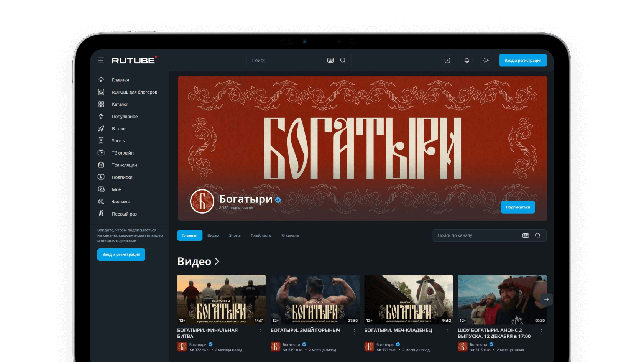Click Богатыри channel name under ЗМЕЙ ГОРЫНЫЧ
Viewport: 644px width, 362px height.
[x=291, y=344]
